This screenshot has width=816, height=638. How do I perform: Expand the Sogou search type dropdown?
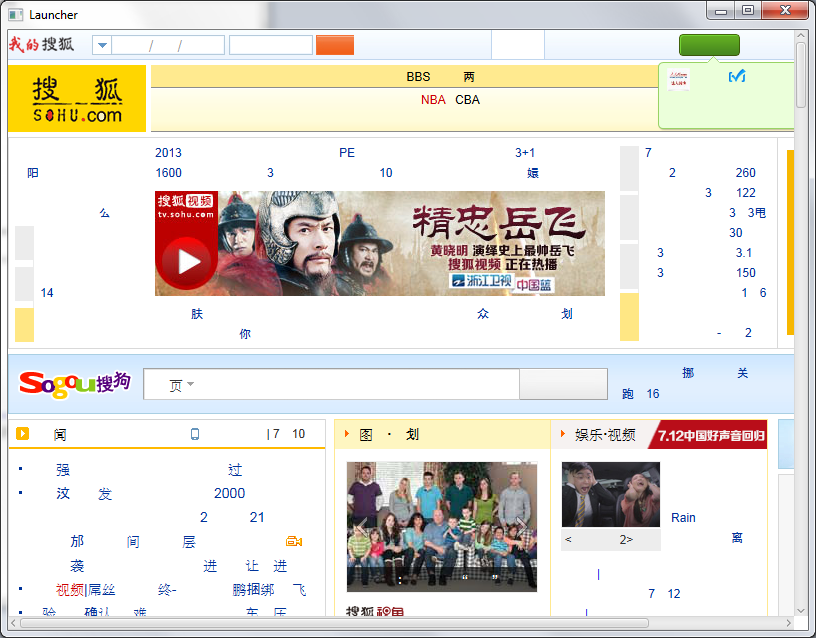190,385
